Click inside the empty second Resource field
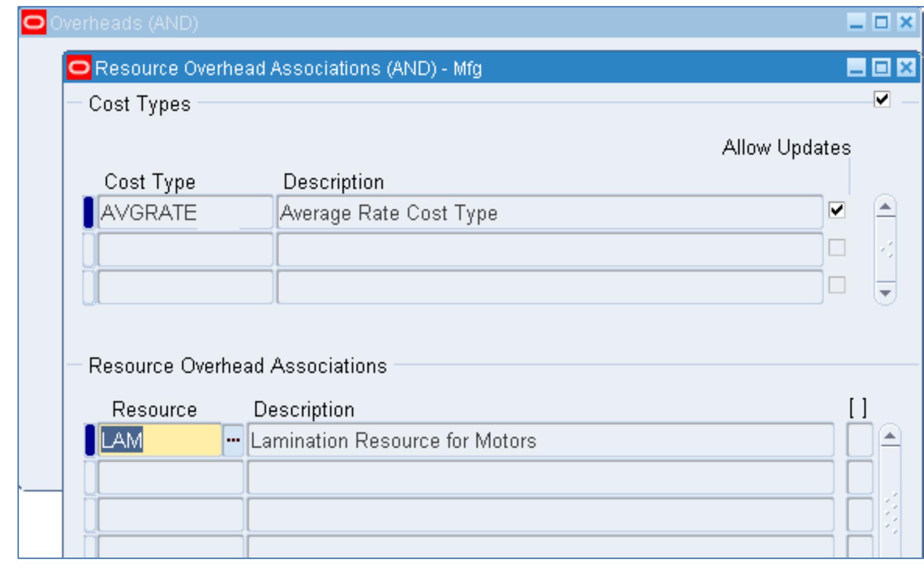 [159, 477]
